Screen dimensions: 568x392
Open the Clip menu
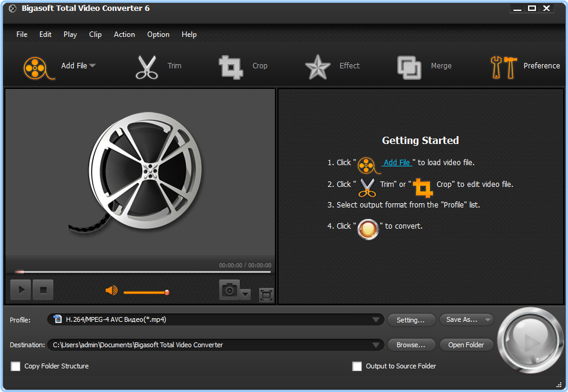click(95, 34)
